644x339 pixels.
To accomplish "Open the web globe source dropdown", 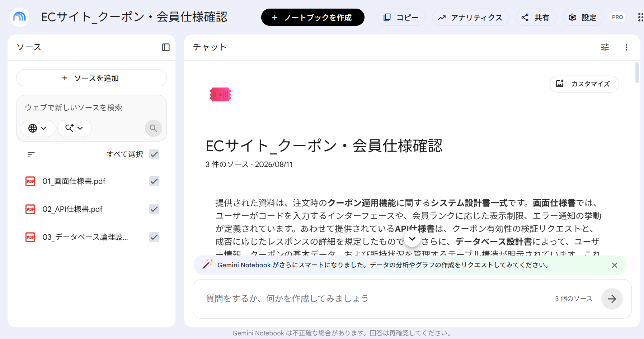I will pyautogui.click(x=38, y=128).
